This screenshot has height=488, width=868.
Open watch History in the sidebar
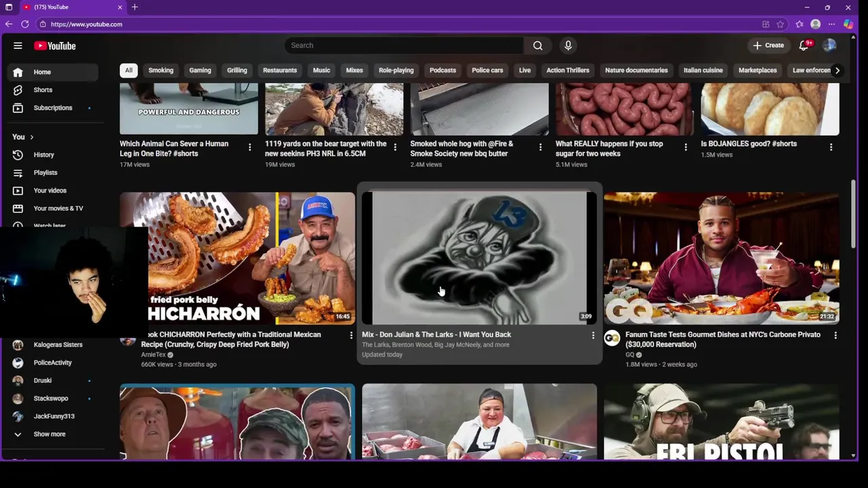coord(53,155)
